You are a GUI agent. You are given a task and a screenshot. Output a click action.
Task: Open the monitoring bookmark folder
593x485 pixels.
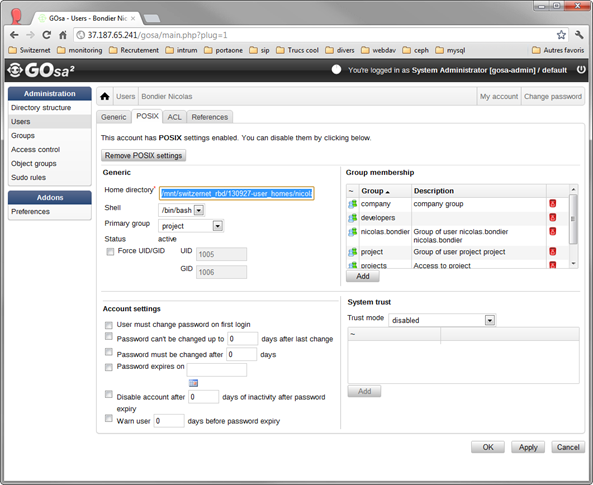click(80, 50)
